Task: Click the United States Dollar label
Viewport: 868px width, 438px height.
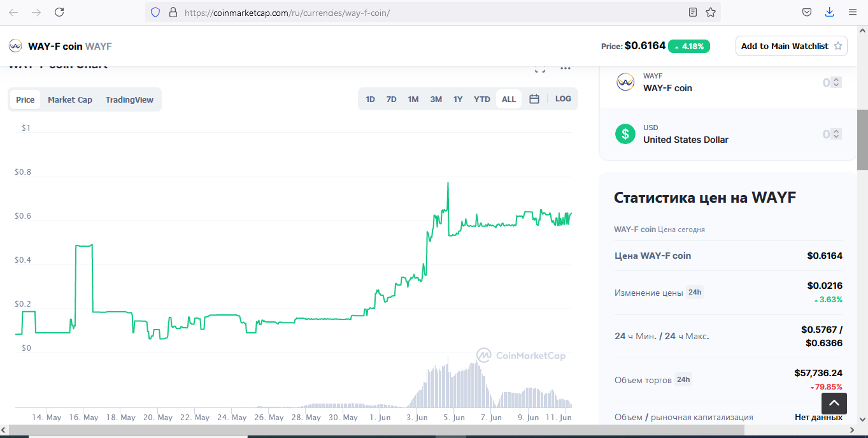Action: coord(686,140)
